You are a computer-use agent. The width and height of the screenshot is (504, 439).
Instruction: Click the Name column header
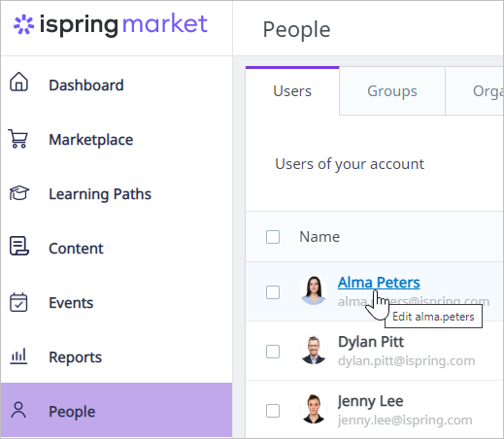point(319,237)
